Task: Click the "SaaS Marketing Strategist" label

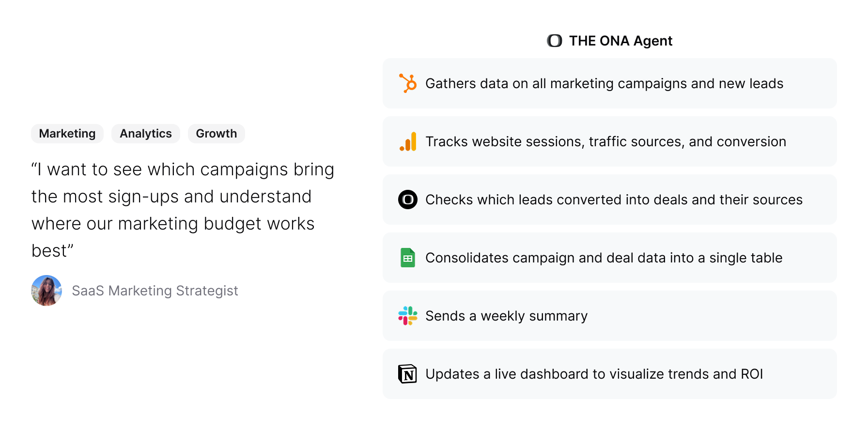Action: (x=155, y=291)
